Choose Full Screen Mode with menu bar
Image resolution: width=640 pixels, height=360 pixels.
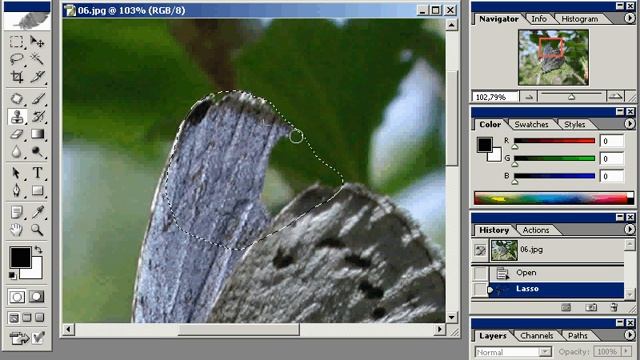27,318
